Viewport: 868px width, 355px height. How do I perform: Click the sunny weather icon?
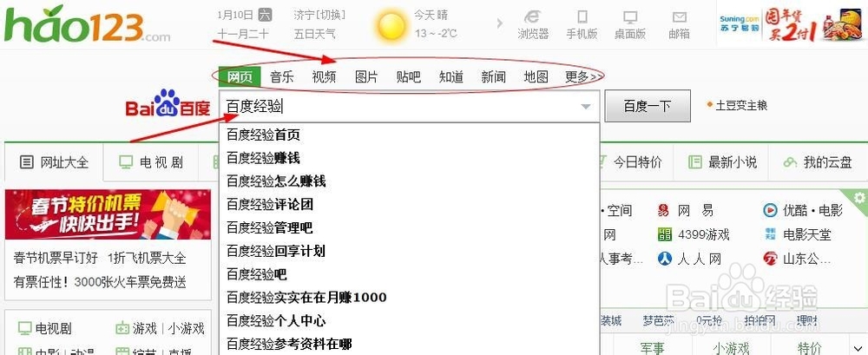point(391,26)
